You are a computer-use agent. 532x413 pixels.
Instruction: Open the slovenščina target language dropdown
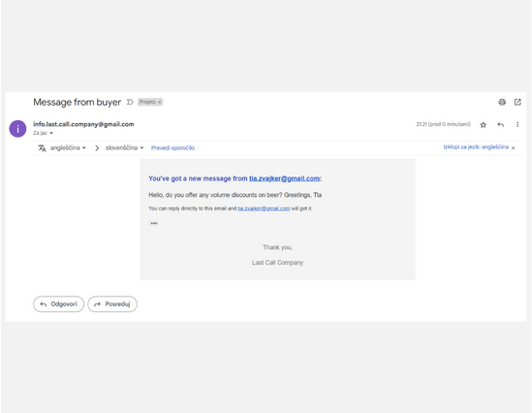point(124,148)
